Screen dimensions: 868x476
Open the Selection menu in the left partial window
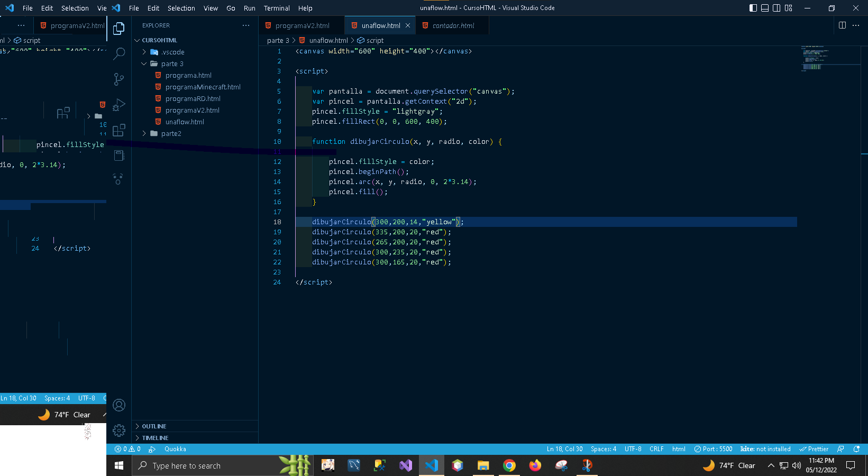75,8
